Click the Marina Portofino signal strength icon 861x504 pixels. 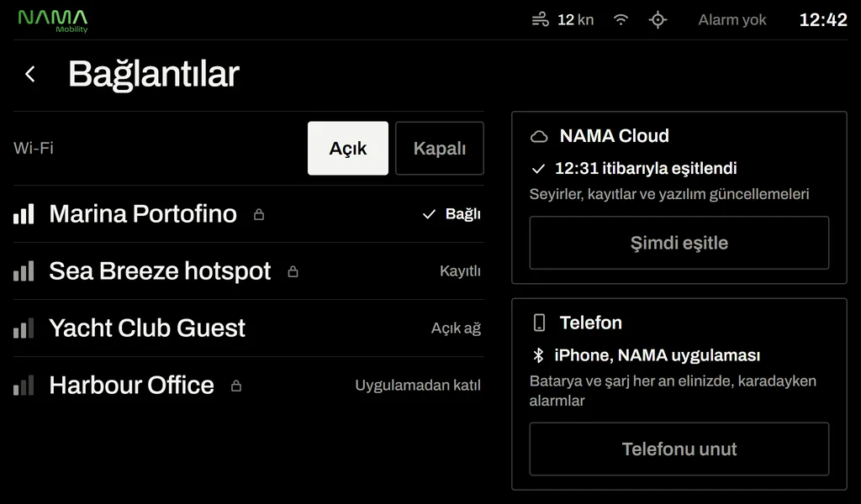pyautogui.click(x=24, y=214)
